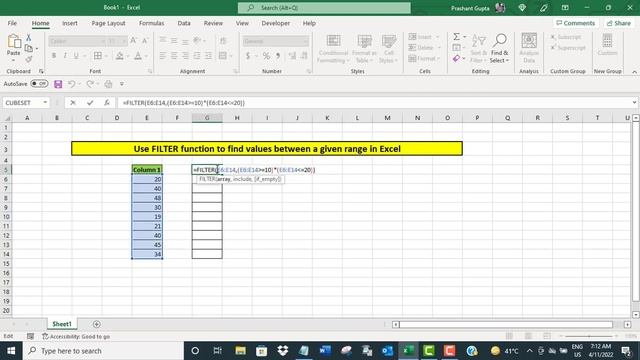Viewport: 640px width, 360px height.
Task: Click the Clear eraser icon in Editing group
Action: coord(456,59)
